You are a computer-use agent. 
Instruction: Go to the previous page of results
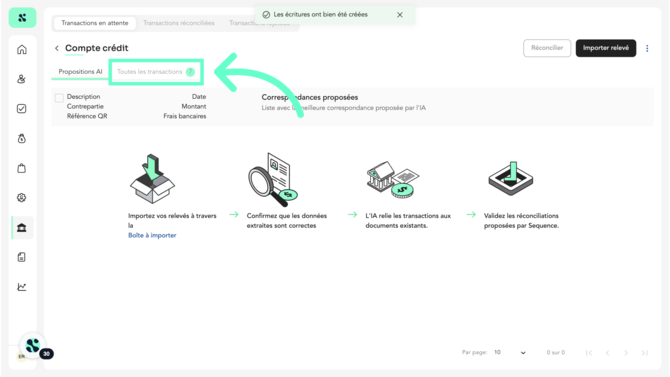click(607, 353)
